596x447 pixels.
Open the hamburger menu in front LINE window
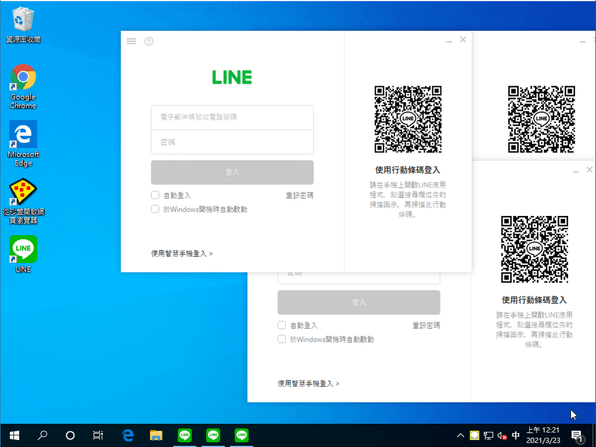point(131,41)
